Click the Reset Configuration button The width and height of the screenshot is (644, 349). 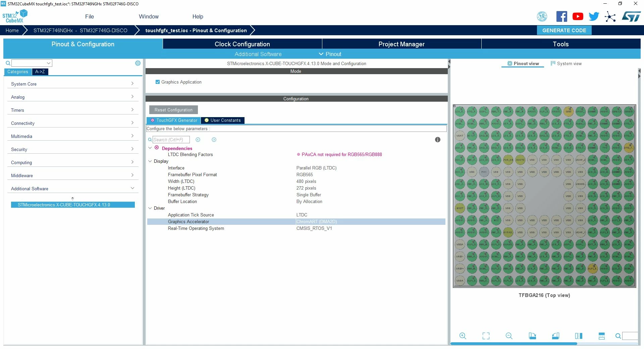[173, 110]
